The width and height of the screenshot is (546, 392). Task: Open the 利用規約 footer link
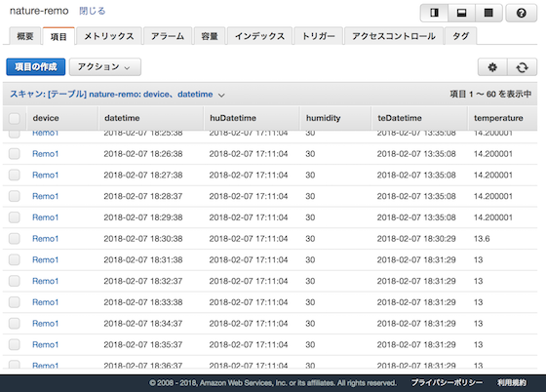pyautogui.click(x=512, y=383)
